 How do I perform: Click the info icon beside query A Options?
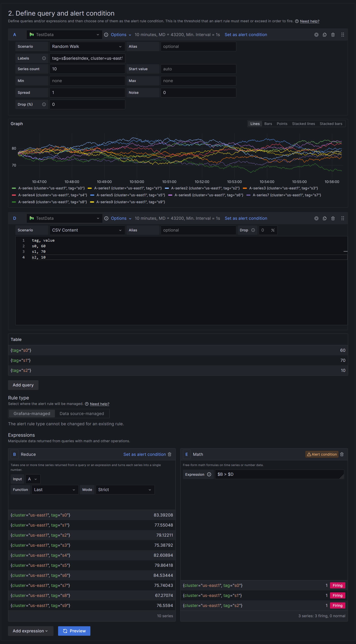click(106, 35)
